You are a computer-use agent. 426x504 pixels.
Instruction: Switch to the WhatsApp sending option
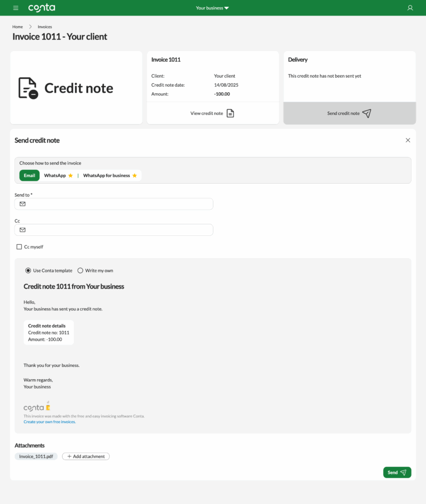coord(55,175)
